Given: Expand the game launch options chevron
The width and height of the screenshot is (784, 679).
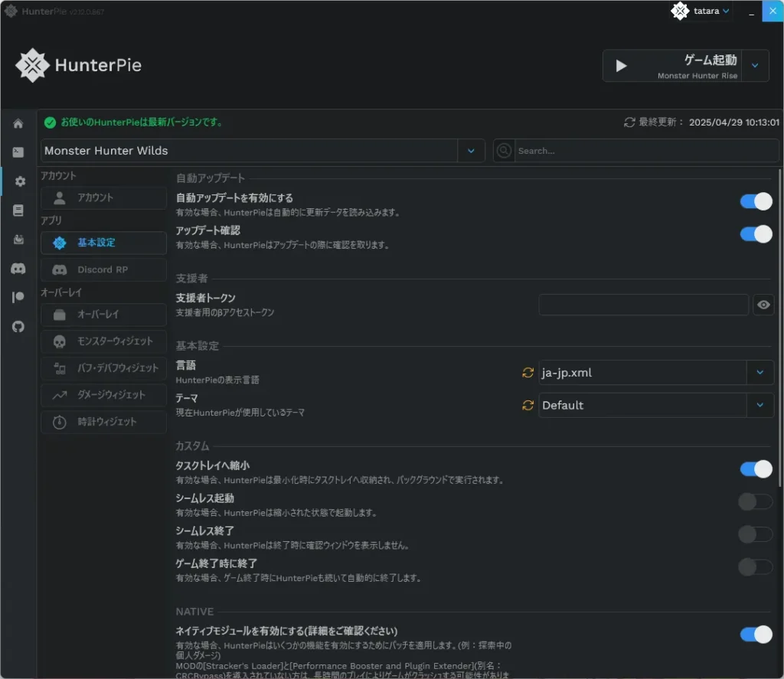Looking at the screenshot, I should pos(755,66).
